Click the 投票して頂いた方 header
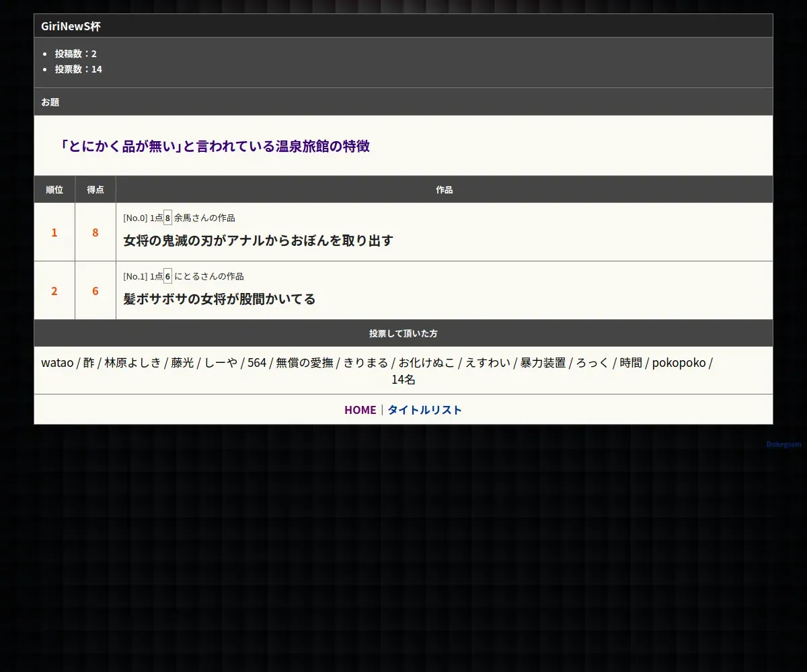 pos(403,333)
